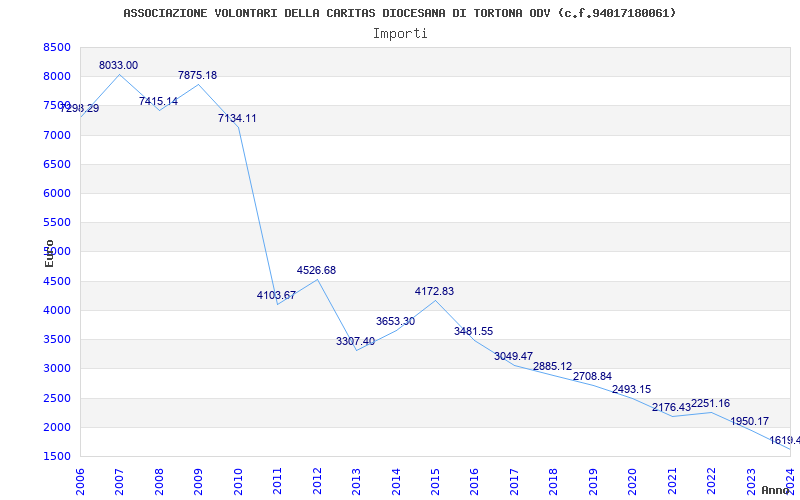
Task: Select data label 2708.84
Action: click(x=592, y=377)
